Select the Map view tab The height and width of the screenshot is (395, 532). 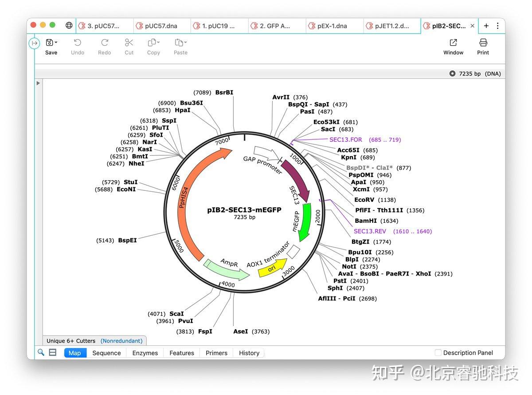[74, 353]
